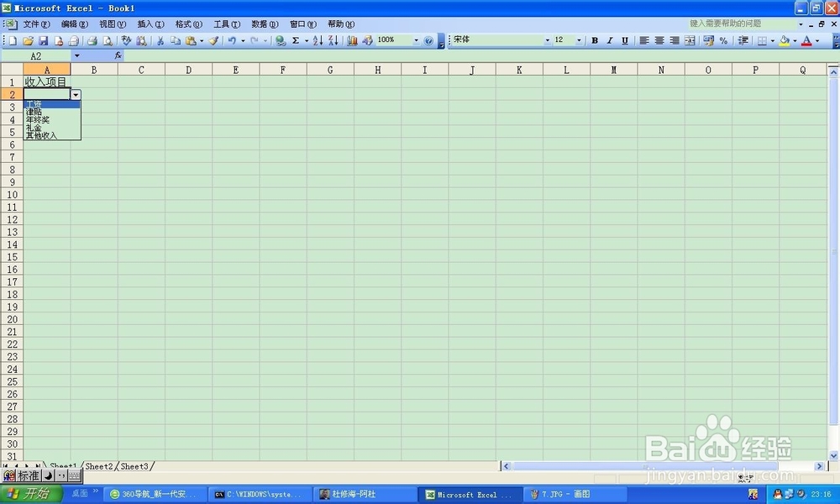Open the Research tool
Viewport: 840px width, 504px height.
[x=141, y=40]
